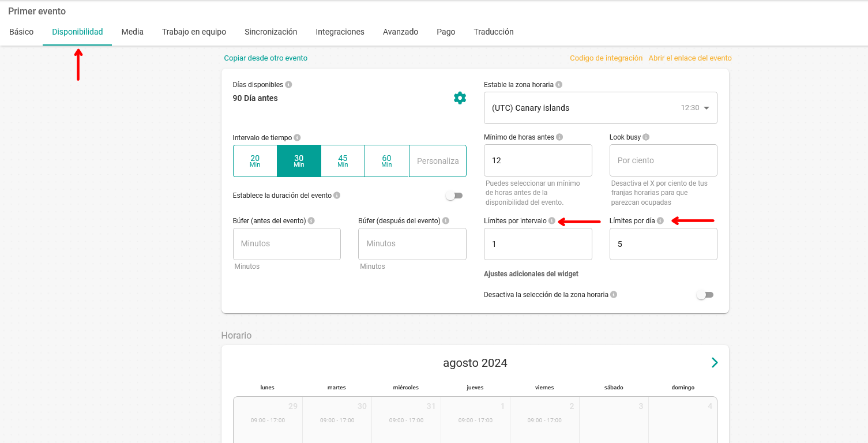Open the Trabajo en equipo tab
Screen dimensions: 868x443
click(194, 32)
